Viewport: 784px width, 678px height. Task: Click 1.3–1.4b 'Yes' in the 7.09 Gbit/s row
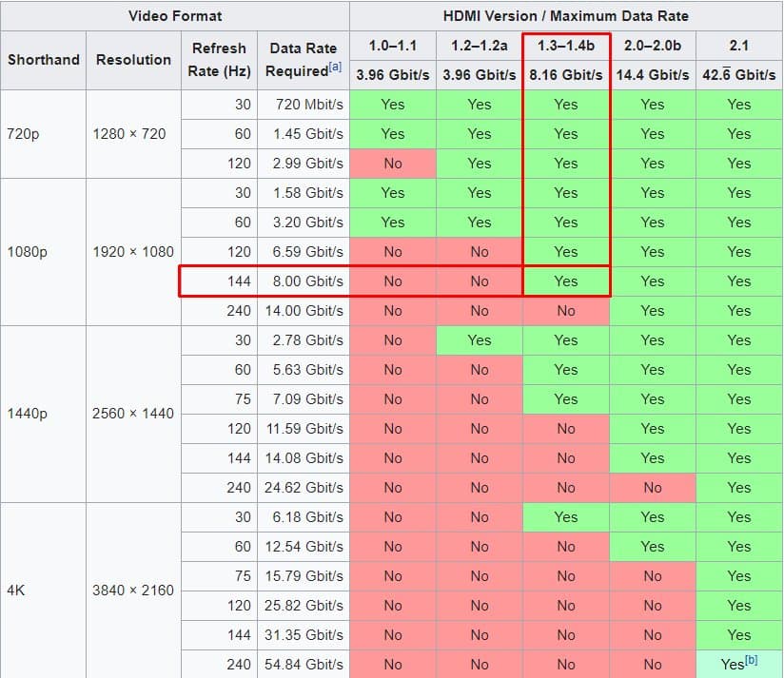[566, 399]
